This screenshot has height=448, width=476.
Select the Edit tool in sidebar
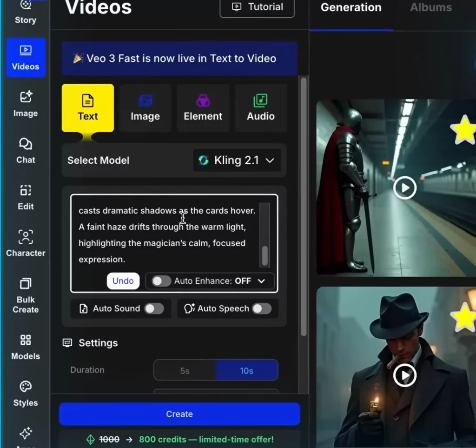[26, 197]
